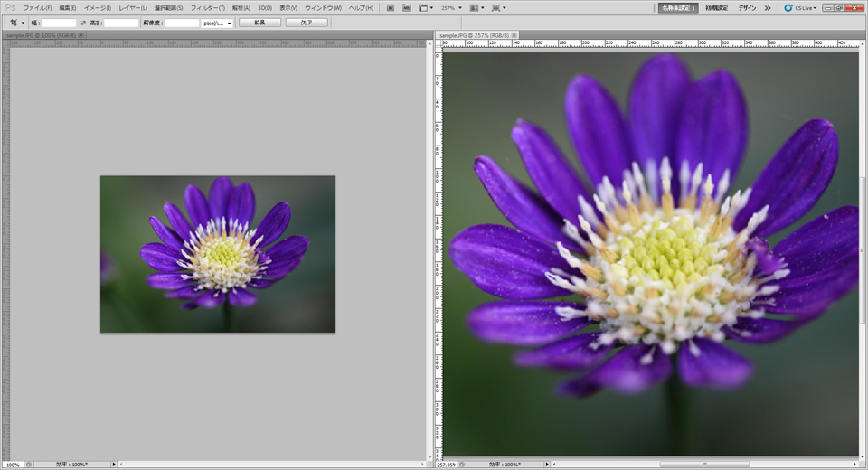Open the レイヤー(L) menu
868x470 pixels.
coord(133,8)
